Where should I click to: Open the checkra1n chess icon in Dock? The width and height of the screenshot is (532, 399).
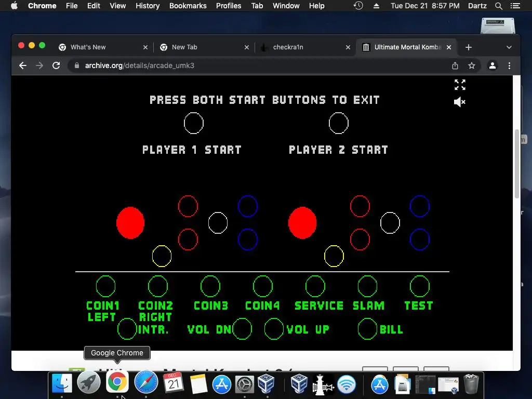coord(322,384)
